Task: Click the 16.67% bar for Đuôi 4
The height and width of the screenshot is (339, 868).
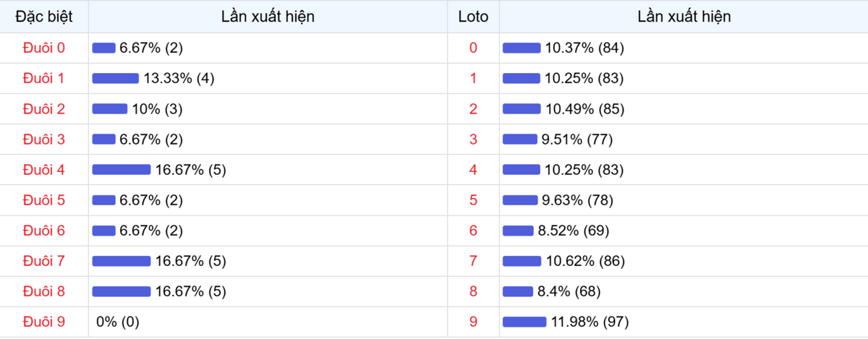Action: [122, 170]
